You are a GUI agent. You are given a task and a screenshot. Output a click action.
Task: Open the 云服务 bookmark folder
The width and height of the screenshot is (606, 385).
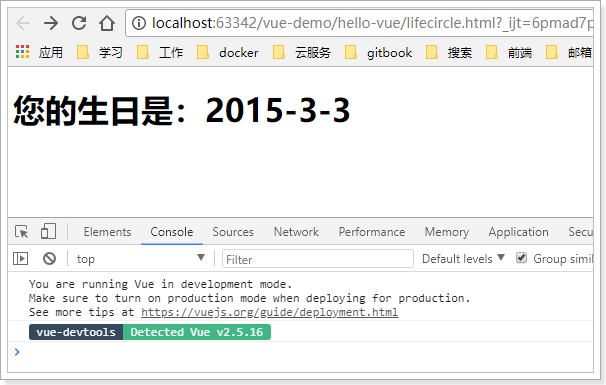pyautogui.click(x=302, y=52)
